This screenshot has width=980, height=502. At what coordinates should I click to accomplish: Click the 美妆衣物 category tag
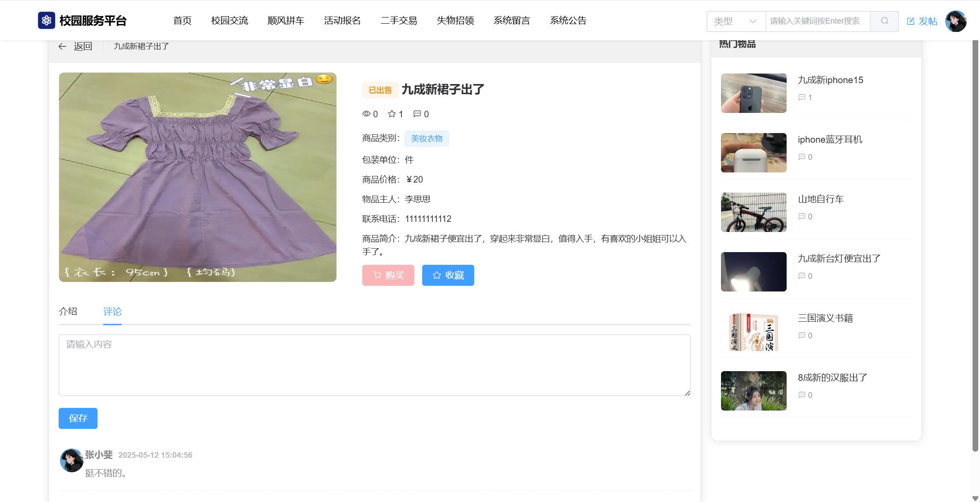427,139
